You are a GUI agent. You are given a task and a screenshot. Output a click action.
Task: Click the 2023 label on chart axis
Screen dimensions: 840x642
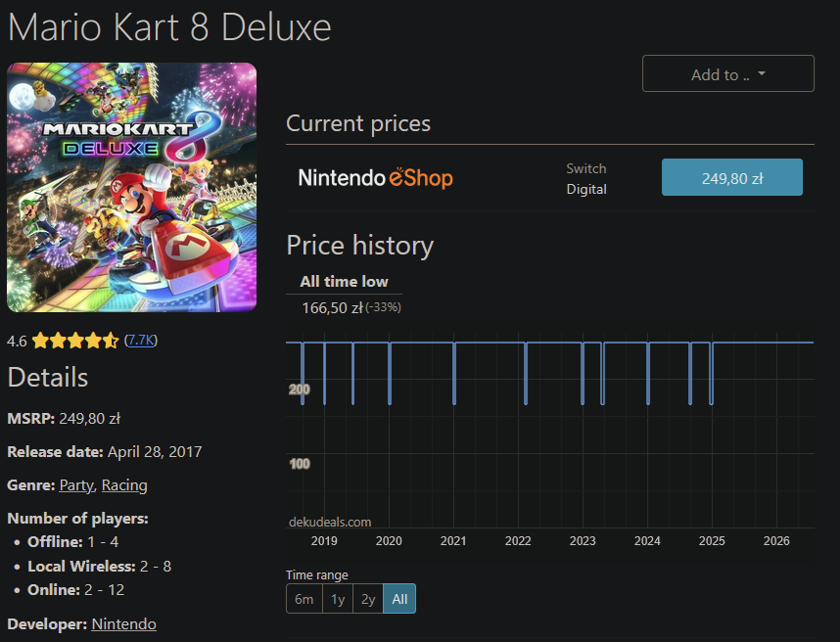coord(583,541)
